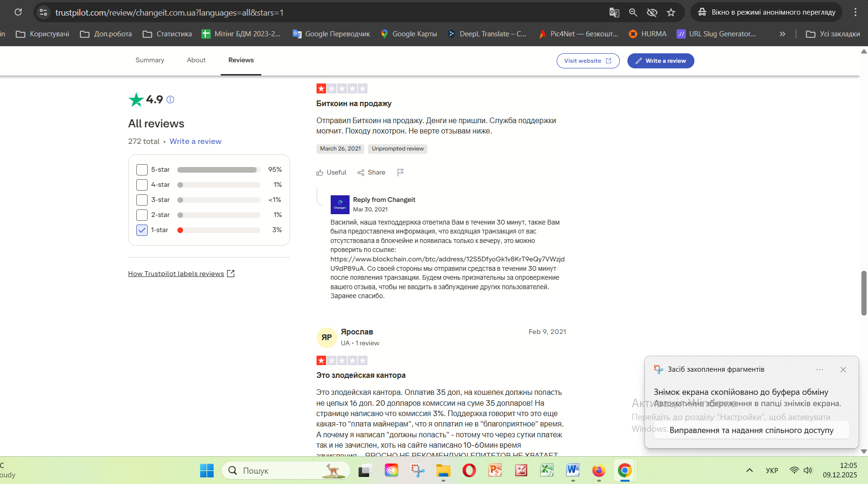This screenshot has height=484, width=868.
Task: Uncheck the 1-star filter checkbox
Action: [x=142, y=230]
